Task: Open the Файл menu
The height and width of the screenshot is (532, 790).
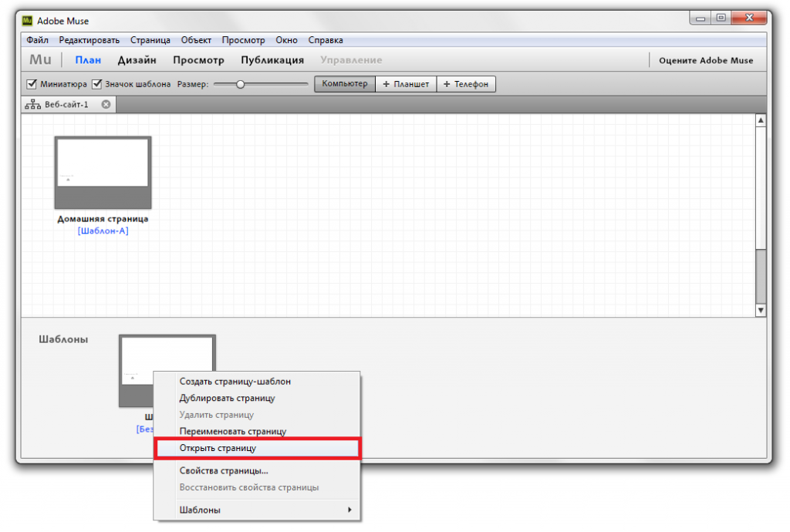Action: (37, 40)
